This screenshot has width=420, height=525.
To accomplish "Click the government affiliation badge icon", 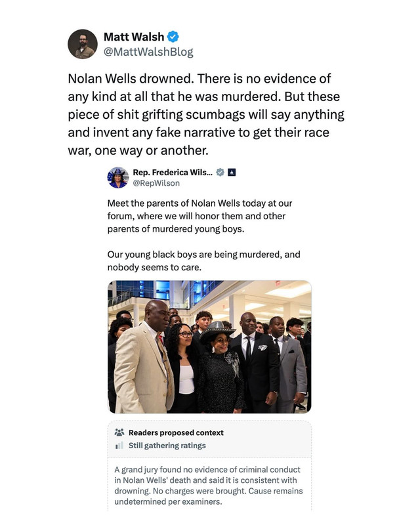I will coord(232,173).
